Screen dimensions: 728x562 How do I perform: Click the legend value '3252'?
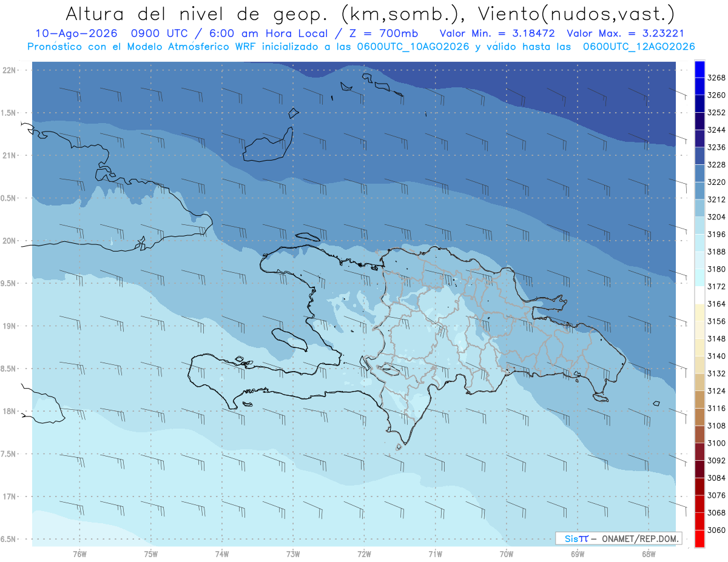[716, 113]
